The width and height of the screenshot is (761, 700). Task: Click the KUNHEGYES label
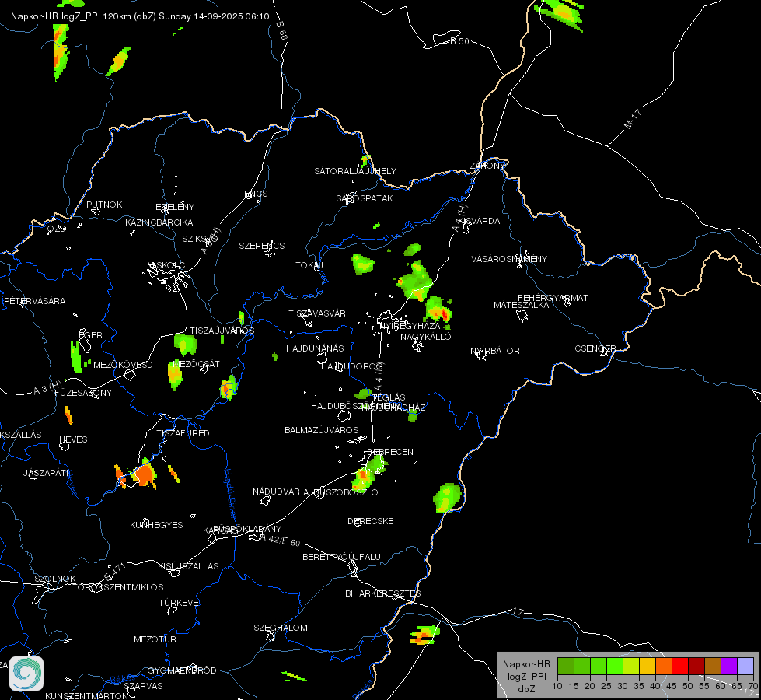(x=156, y=525)
